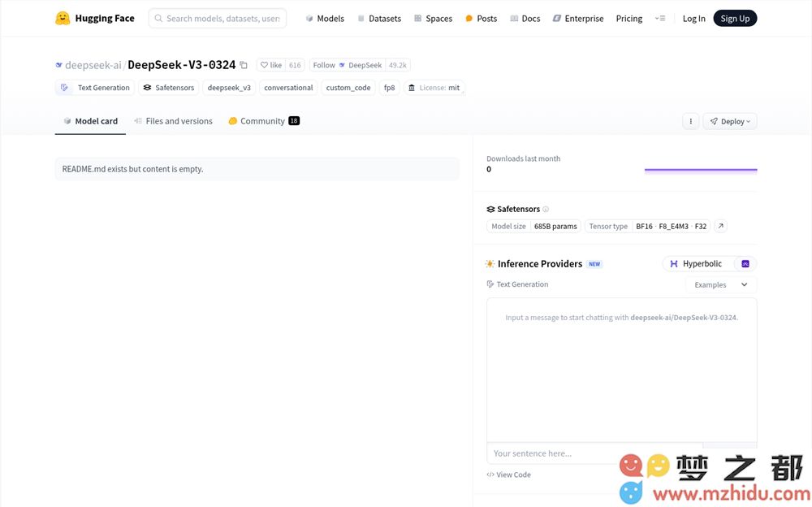Click the License: mit tag

coord(434,88)
